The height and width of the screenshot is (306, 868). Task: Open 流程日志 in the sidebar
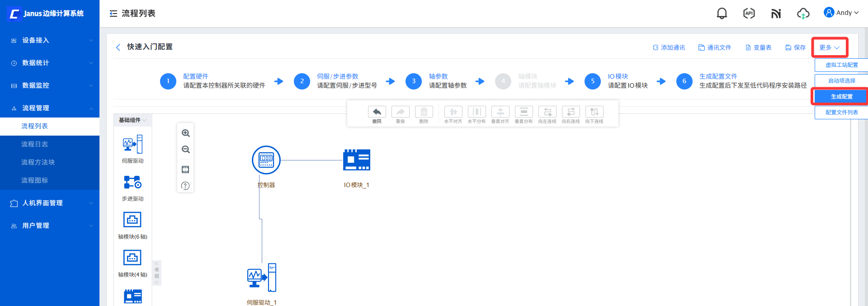pyautogui.click(x=34, y=144)
